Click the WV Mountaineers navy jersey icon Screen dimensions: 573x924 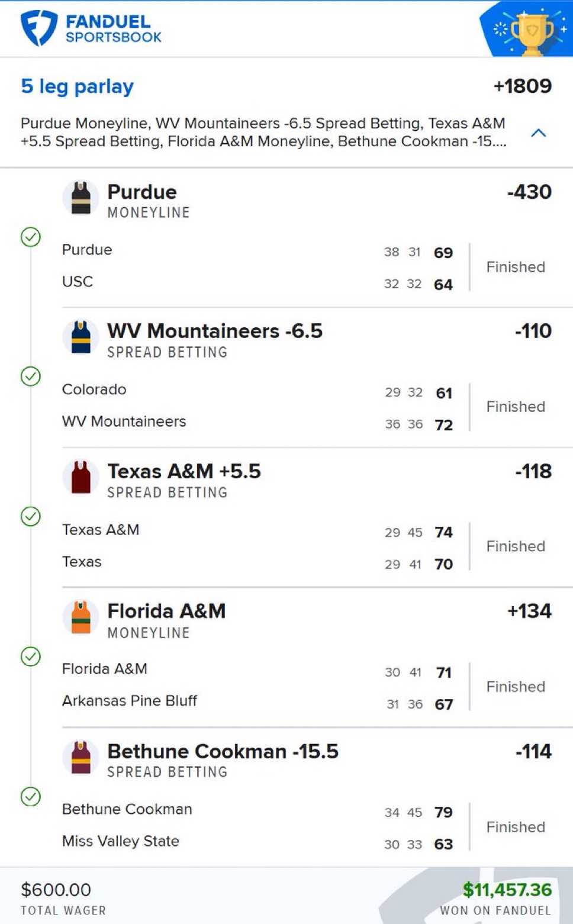[81, 337]
